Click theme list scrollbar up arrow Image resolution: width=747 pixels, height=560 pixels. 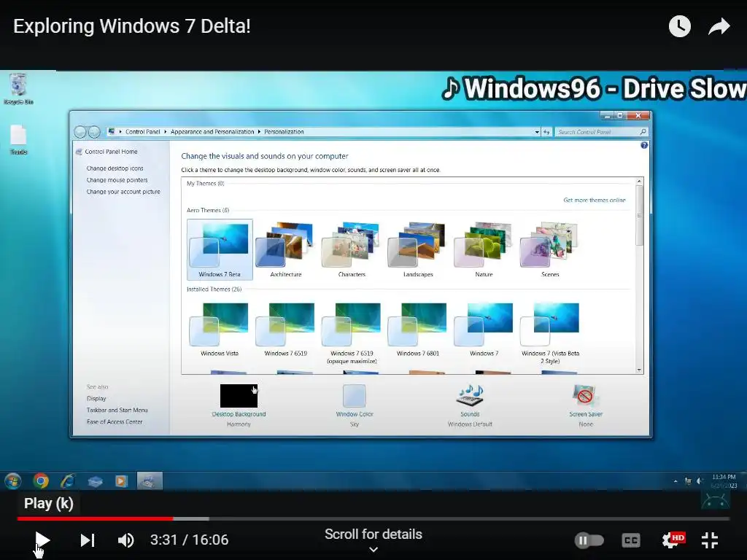tap(639, 182)
